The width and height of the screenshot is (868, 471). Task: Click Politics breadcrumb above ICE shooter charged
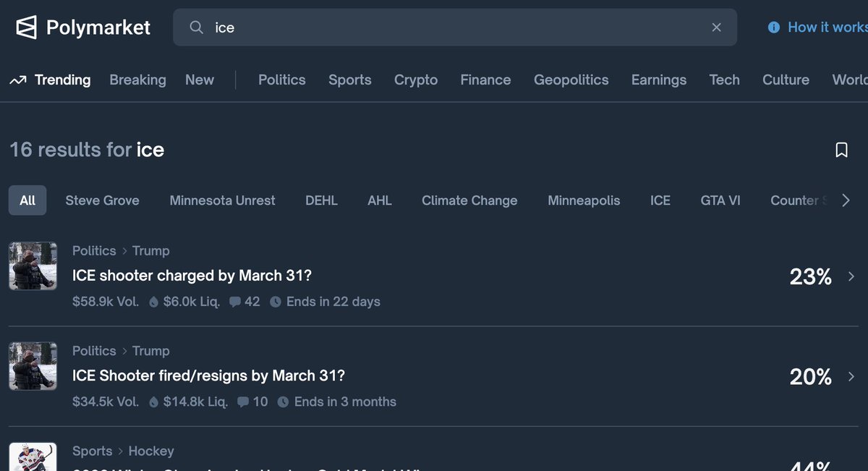(94, 251)
